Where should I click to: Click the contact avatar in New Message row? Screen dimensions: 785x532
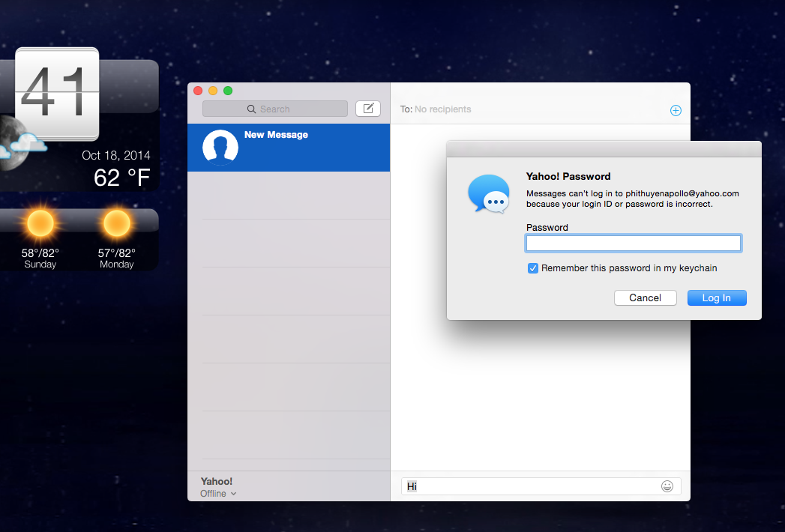pos(220,148)
